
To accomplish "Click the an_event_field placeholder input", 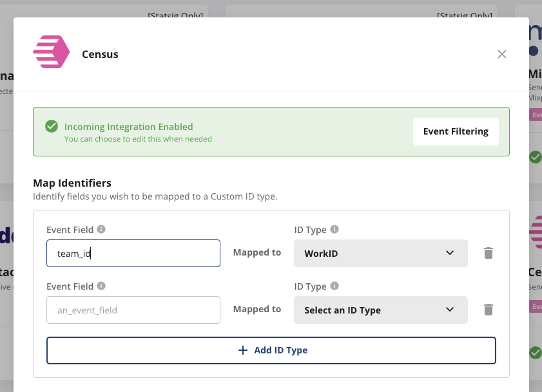I will [133, 310].
